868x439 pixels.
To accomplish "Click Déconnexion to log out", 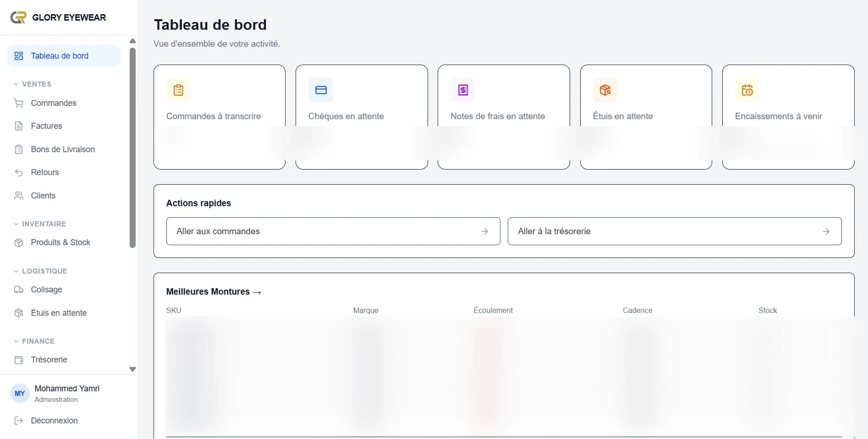I will [x=54, y=421].
